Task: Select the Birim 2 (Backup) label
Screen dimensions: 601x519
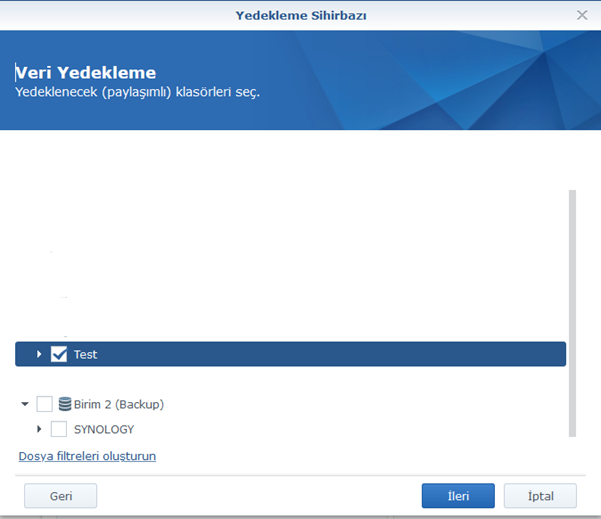Action: [119, 404]
